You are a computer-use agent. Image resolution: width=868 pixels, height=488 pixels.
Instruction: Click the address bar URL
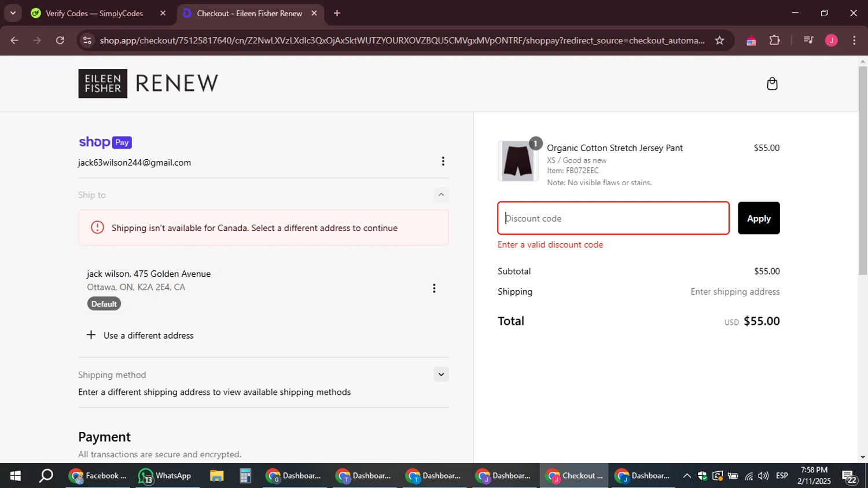(402, 41)
